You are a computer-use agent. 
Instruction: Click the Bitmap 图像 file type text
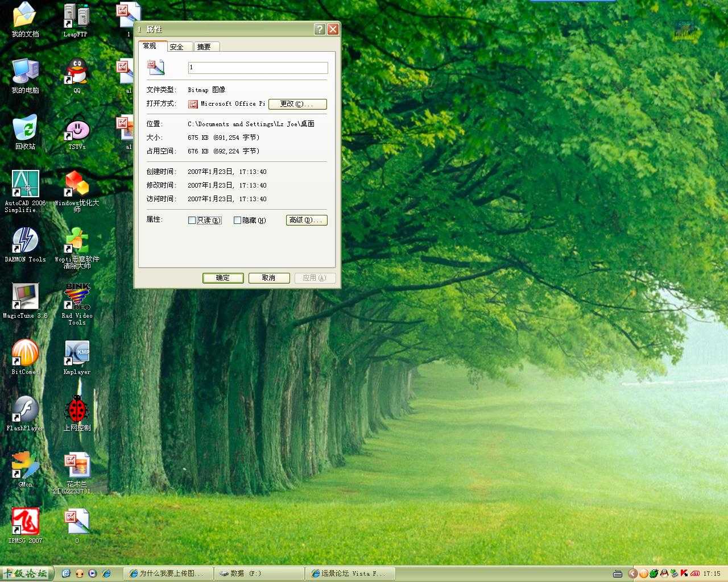point(206,90)
